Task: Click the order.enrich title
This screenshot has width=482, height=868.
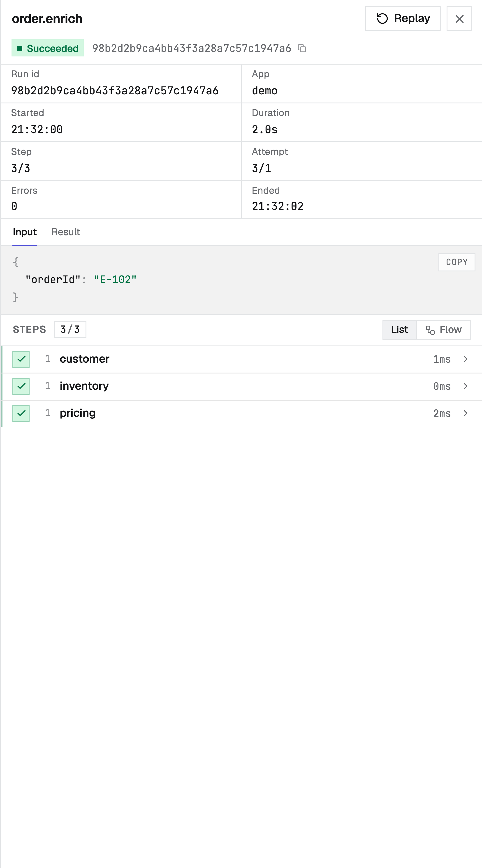Action: (47, 19)
